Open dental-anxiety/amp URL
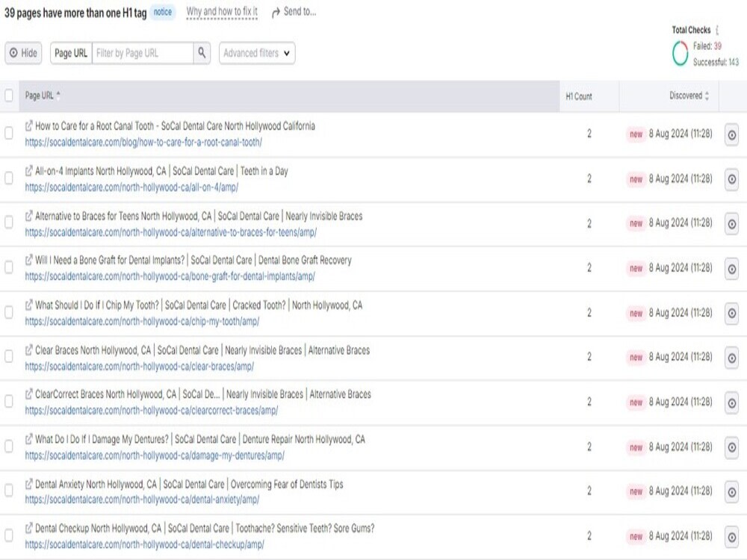The height and width of the screenshot is (560, 747). click(x=142, y=500)
